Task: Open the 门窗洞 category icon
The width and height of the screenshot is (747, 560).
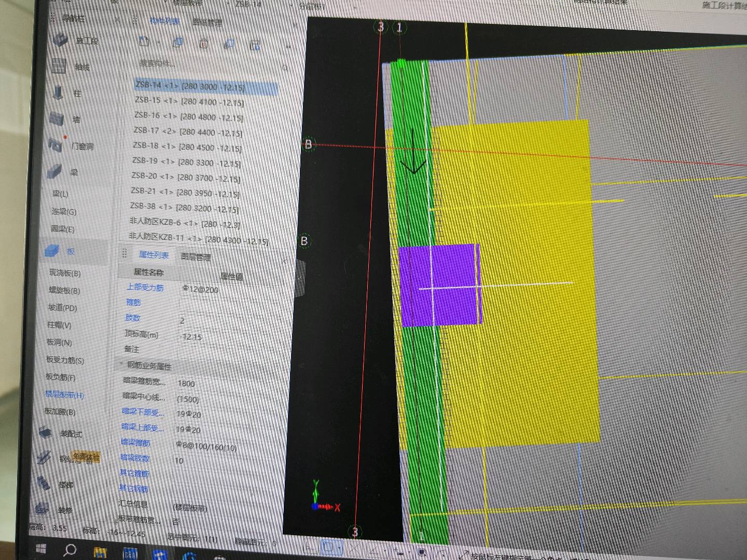Action: click(55, 145)
